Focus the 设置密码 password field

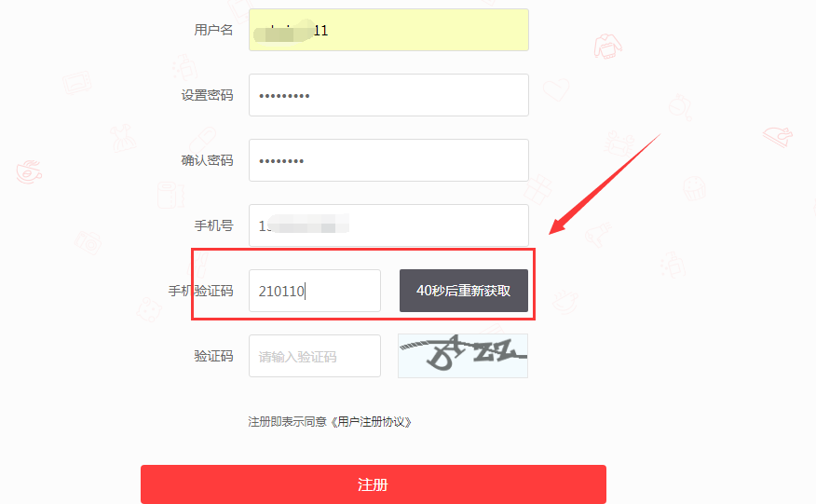coord(388,95)
